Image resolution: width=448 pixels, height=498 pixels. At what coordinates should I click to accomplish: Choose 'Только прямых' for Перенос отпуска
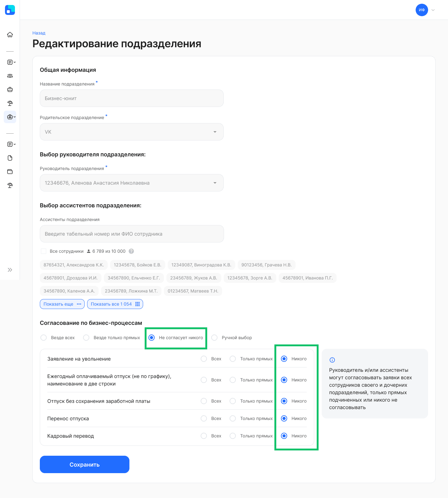233,418
